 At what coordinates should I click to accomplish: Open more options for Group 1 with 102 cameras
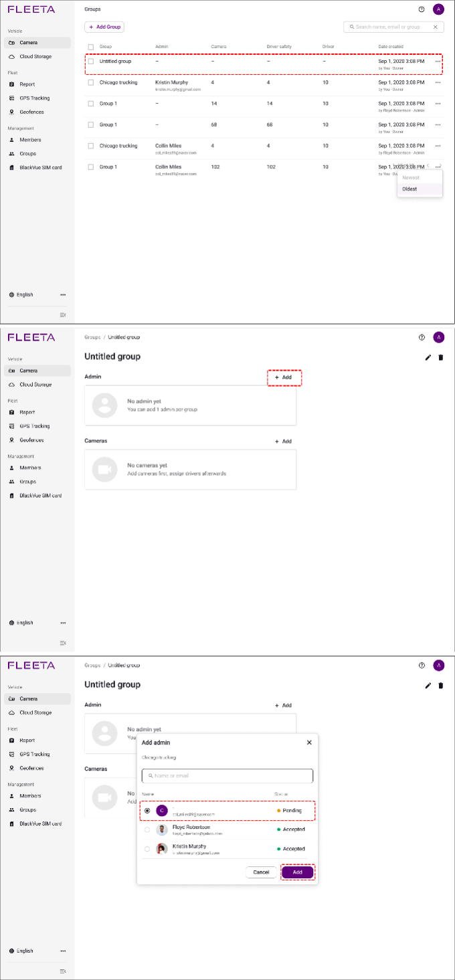point(438,167)
